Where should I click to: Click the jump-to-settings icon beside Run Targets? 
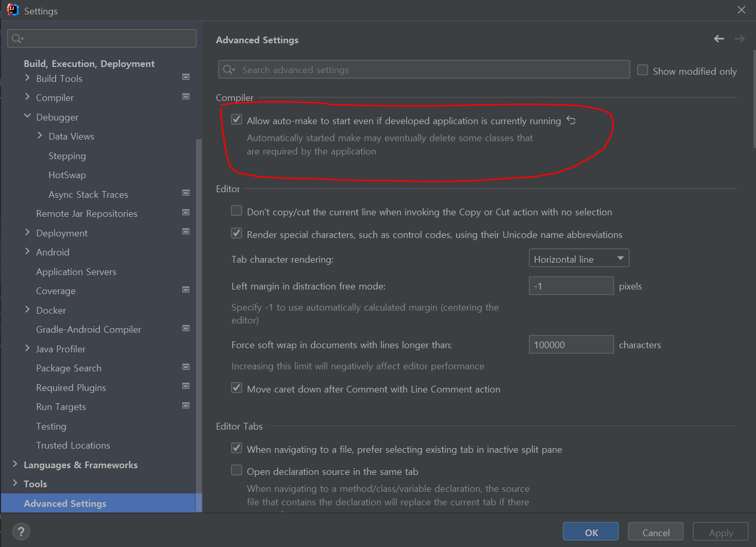[186, 405]
